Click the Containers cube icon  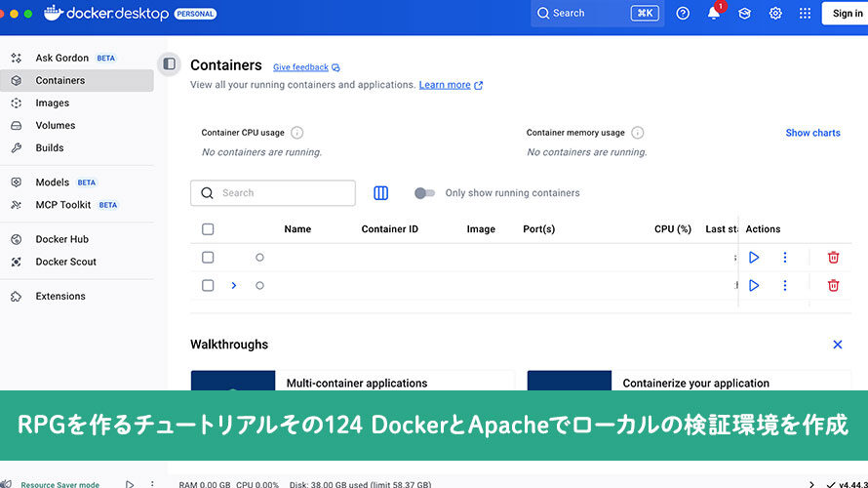click(x=16, y=80)
